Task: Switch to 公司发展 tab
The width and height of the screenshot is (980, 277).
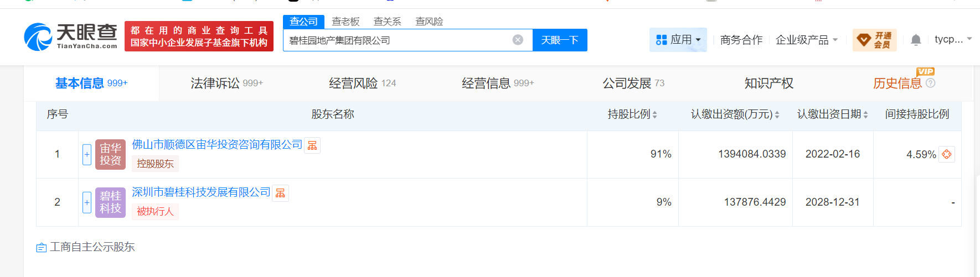Action: (633, 83)
